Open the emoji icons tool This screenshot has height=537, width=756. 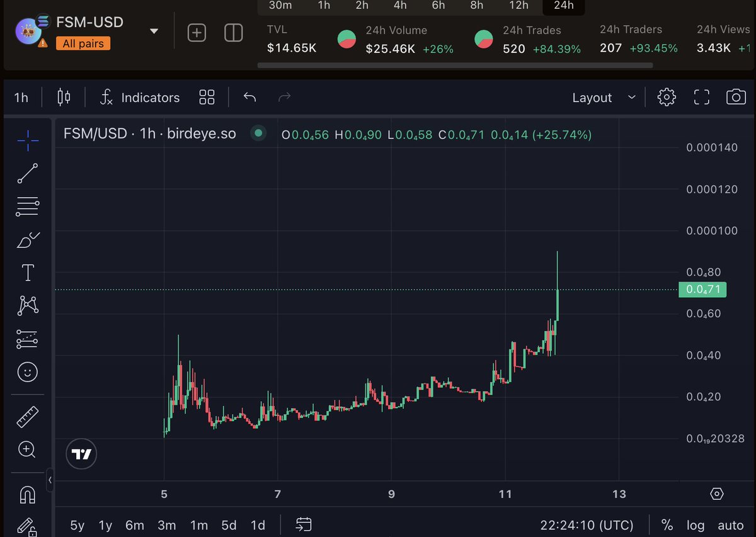pyautogui.click(x=28, y=373)
